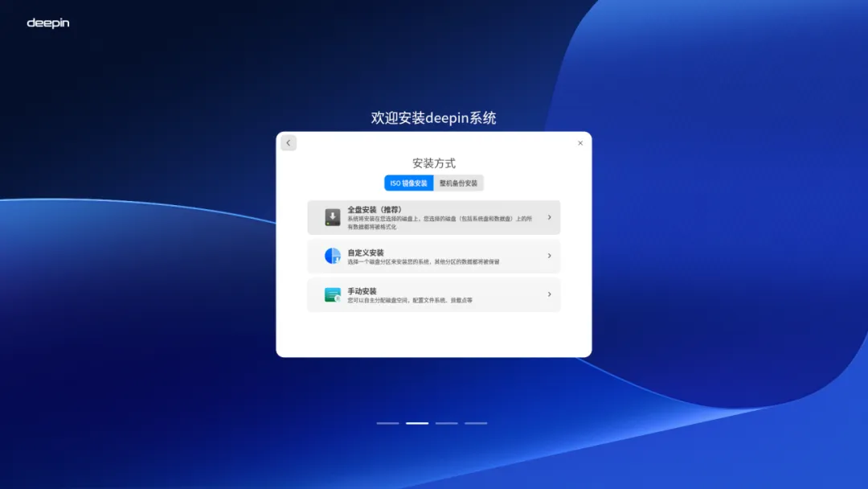Open 手动安装 via its right chevron
The width and height of the screenshot is (868, 489).
[549, 294]
